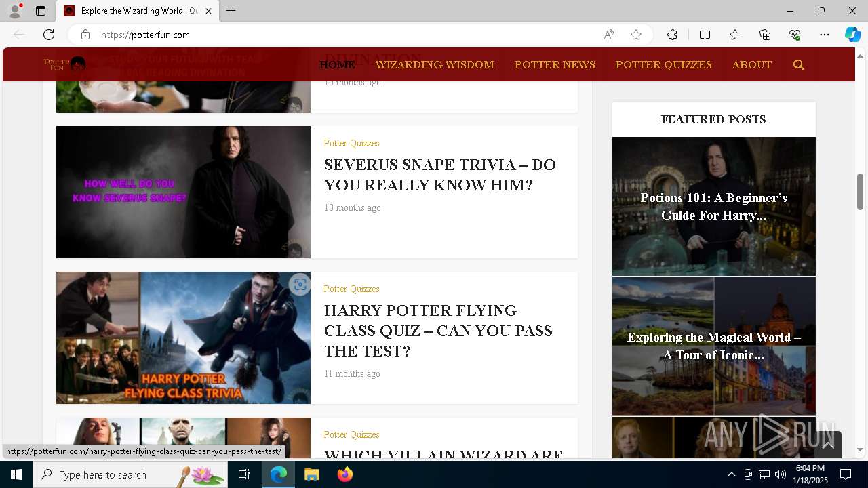This screenshot has height=488, width=868.
Task: Open the Severus Snape thumbnail image
Action: [x=183, y=192]
